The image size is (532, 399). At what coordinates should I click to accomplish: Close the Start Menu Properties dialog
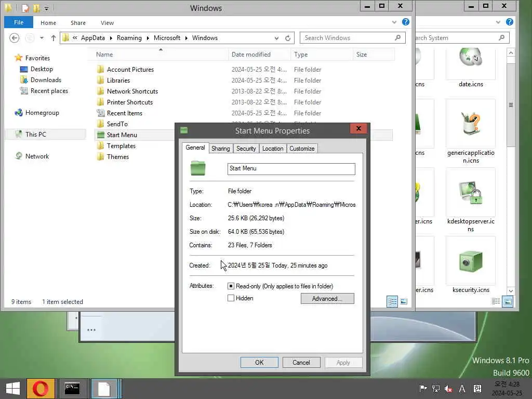pos(358,128)
